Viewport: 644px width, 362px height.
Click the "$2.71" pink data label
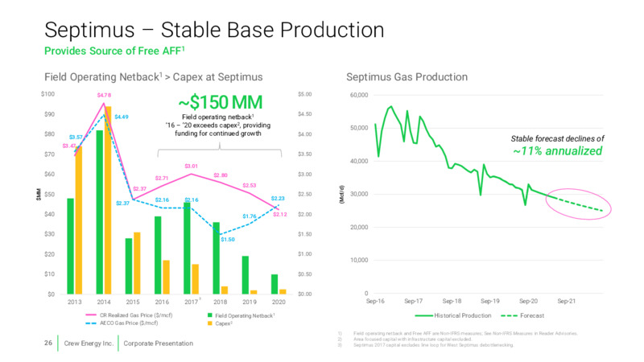(x=162, y=178)
